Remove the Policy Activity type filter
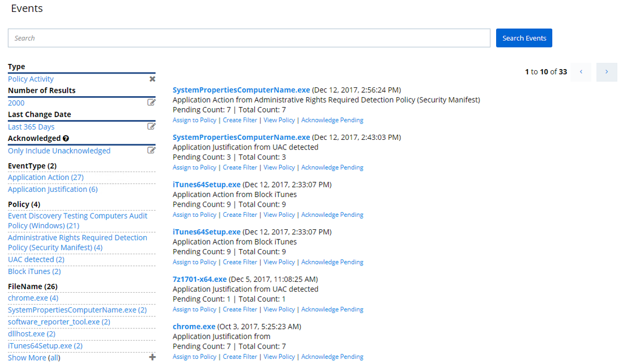The image size is (623, 364). pos(152,79)
